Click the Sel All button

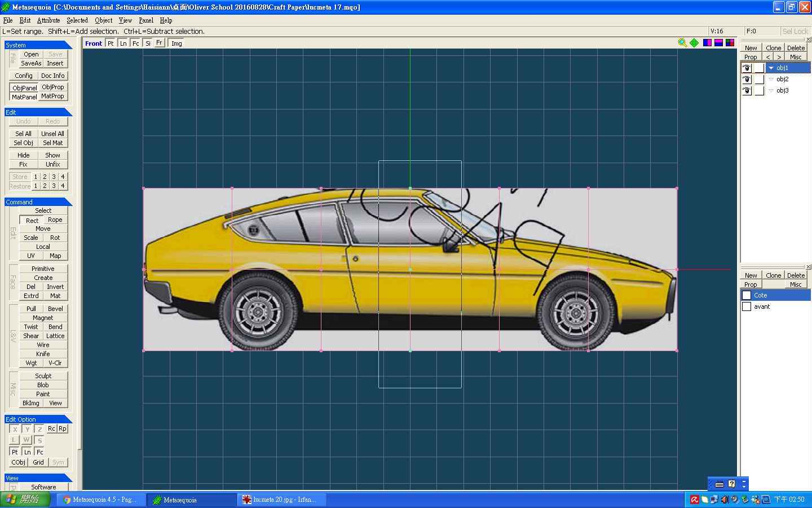pyautogui.click(x=24, y=134)
